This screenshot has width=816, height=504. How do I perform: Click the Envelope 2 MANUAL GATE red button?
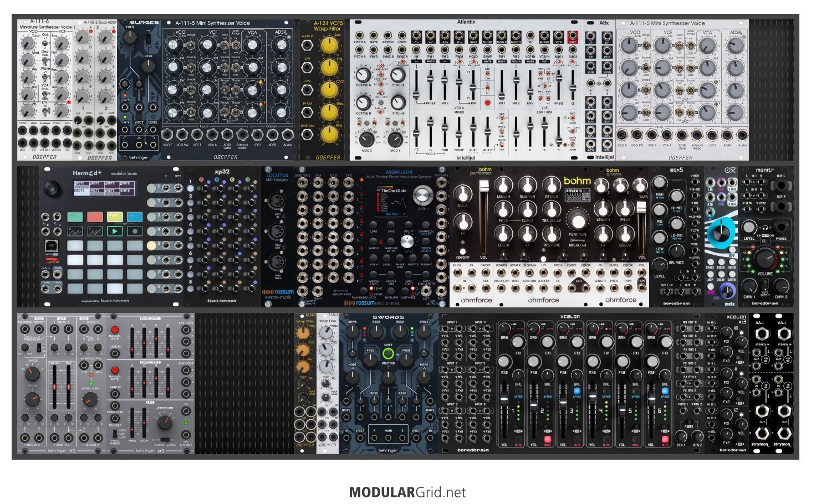[x=115, y=370]
